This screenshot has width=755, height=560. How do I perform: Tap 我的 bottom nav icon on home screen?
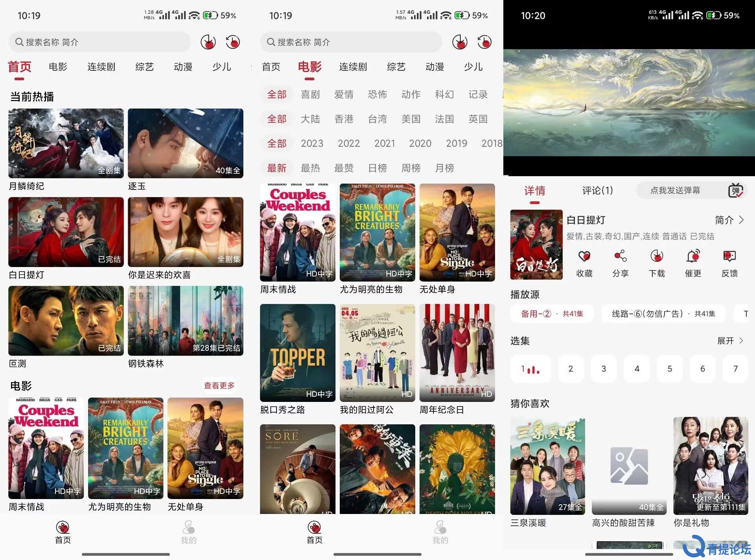(188, 527)
